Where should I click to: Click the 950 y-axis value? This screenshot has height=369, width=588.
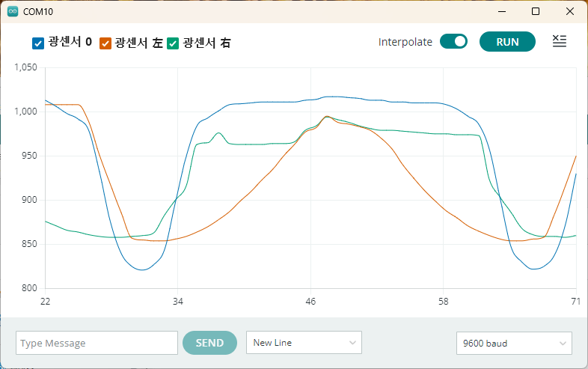click(x=30, y=156)
